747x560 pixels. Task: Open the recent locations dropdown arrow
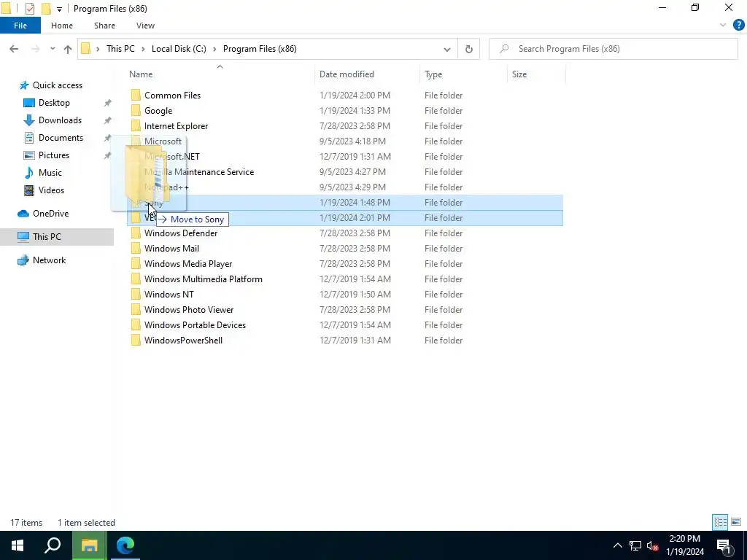53,49
